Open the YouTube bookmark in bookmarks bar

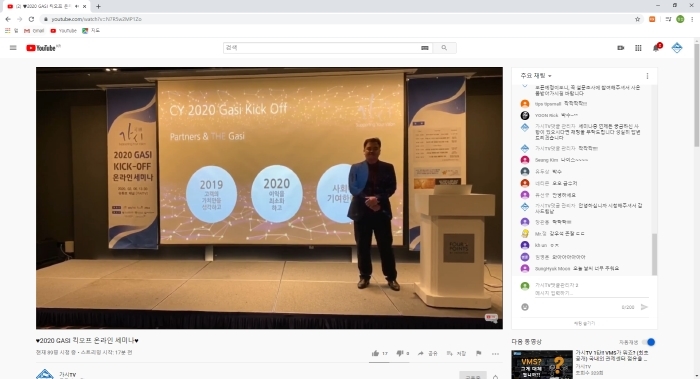[x=63, y=31]
